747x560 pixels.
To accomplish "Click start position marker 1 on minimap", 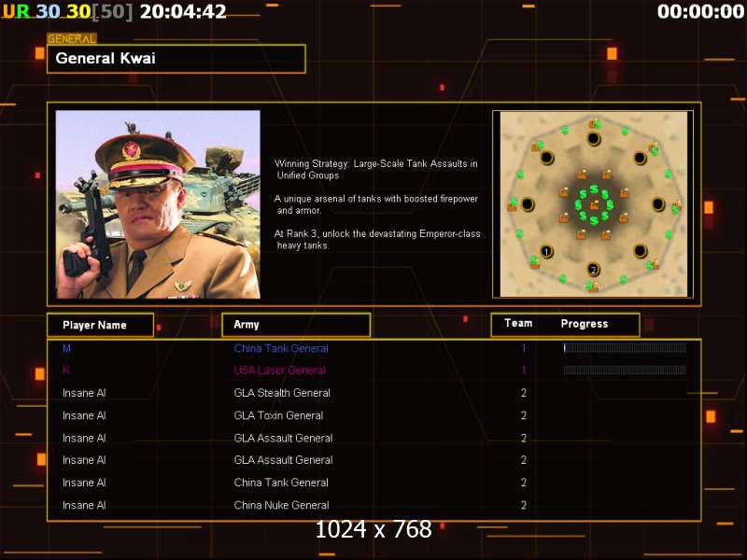I will tap(546, 251).
